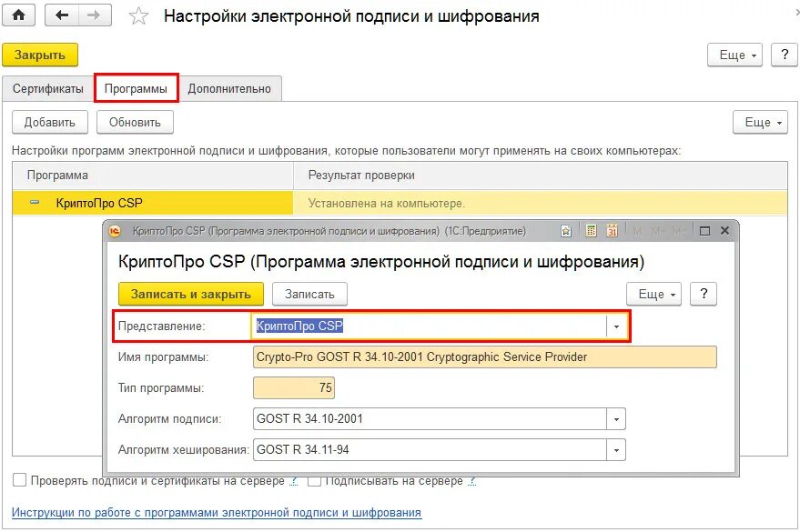The image size is (800, 532).
Task: Click Установлена на компьютере result cell
Action: [540, 203]
